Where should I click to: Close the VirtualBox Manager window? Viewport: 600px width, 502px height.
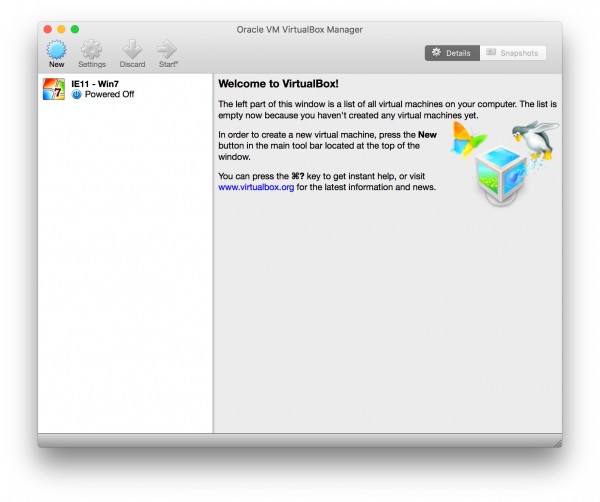pos(47,29)
